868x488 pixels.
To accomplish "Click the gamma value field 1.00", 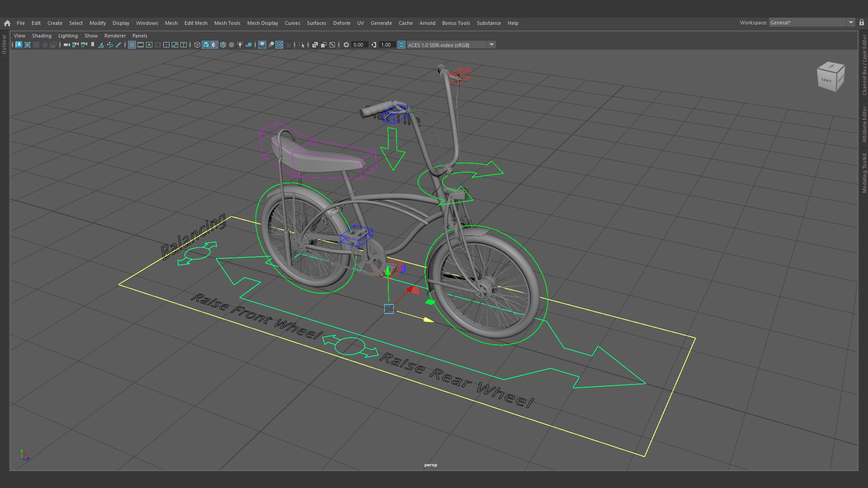I will (387, 45).
